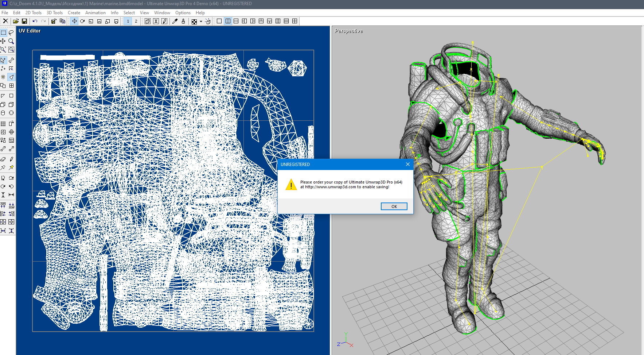
Task: Click the undo arrow icon
Action: pyautogui.click(x=35, y=21)
